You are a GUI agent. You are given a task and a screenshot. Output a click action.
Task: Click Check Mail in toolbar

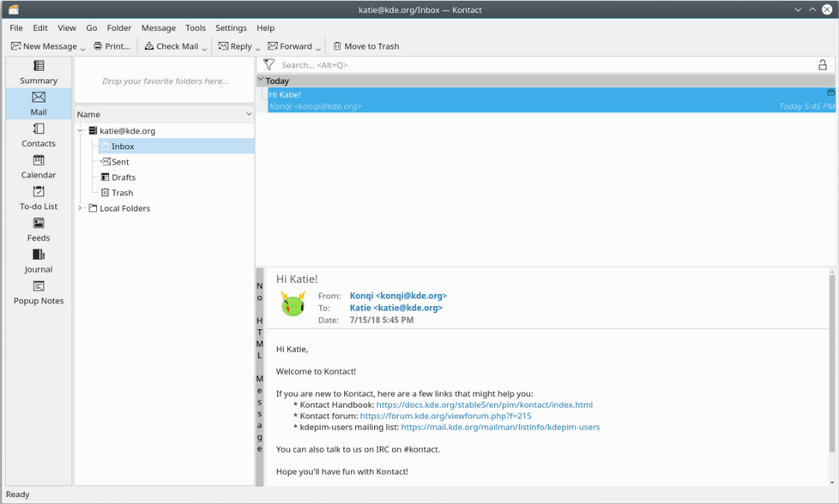click(172, 46)
